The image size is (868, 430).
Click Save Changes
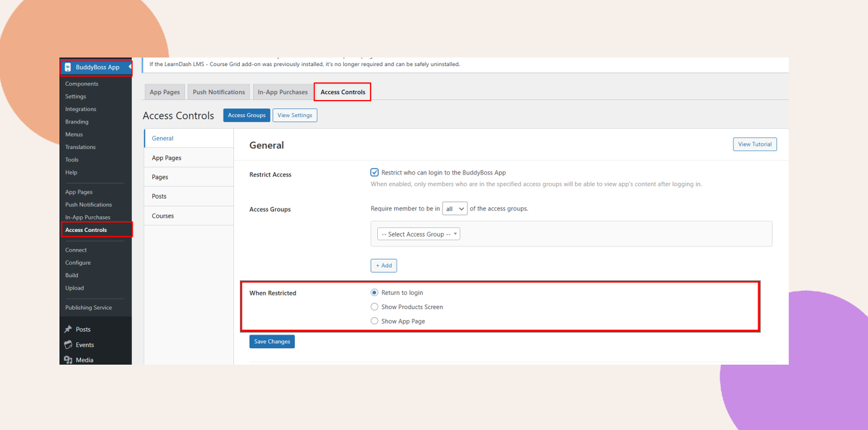coord(272,341)
